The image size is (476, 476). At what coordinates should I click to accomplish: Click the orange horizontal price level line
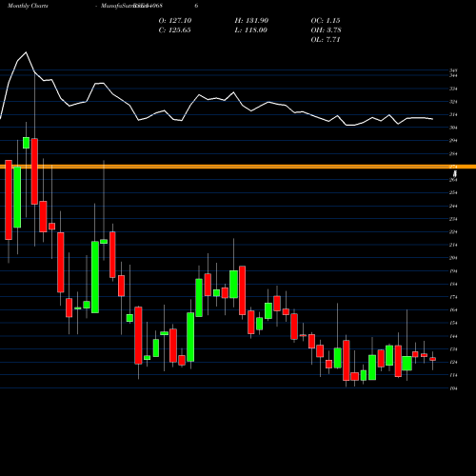pyautogui.click(x=238, y=167)
